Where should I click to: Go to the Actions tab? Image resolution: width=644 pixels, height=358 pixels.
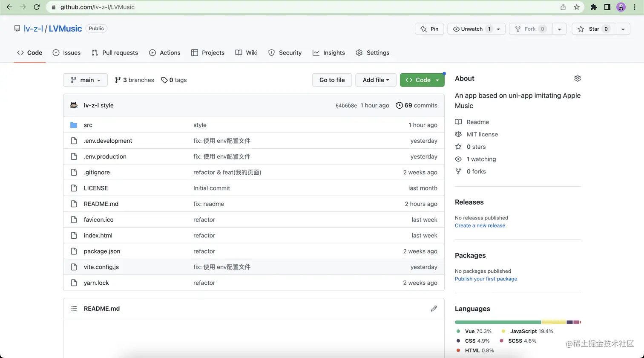click(x=165, y=53)
